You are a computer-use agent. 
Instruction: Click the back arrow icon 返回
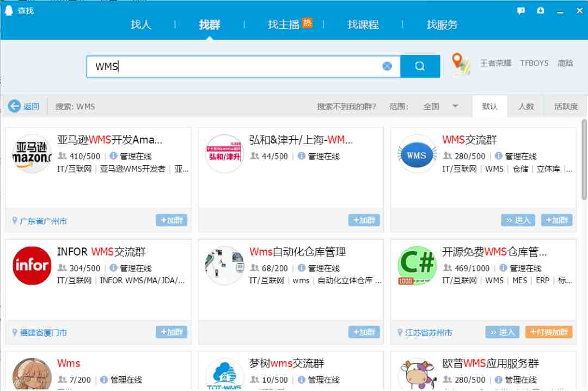(14, 106)
